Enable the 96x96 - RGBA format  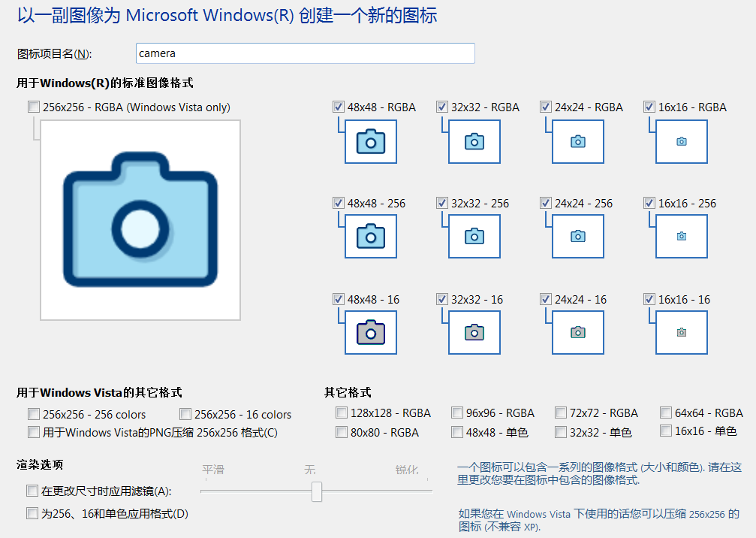(x=456, y=412)
